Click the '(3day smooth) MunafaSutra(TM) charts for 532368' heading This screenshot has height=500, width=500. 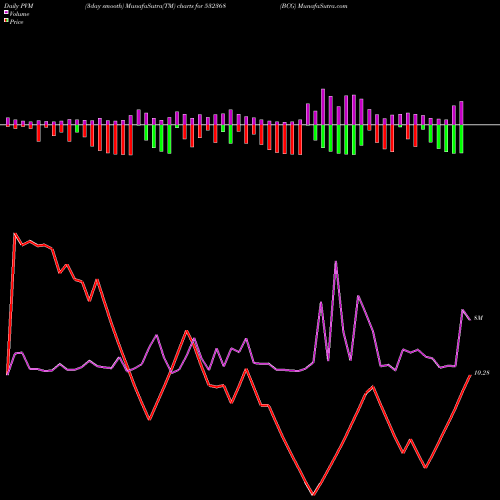(156, 6)
